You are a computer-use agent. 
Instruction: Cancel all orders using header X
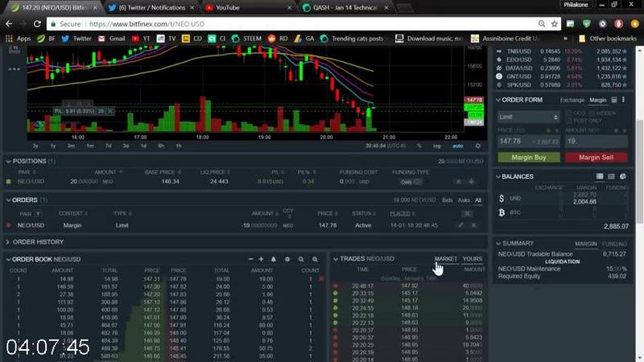click(468, 213)
